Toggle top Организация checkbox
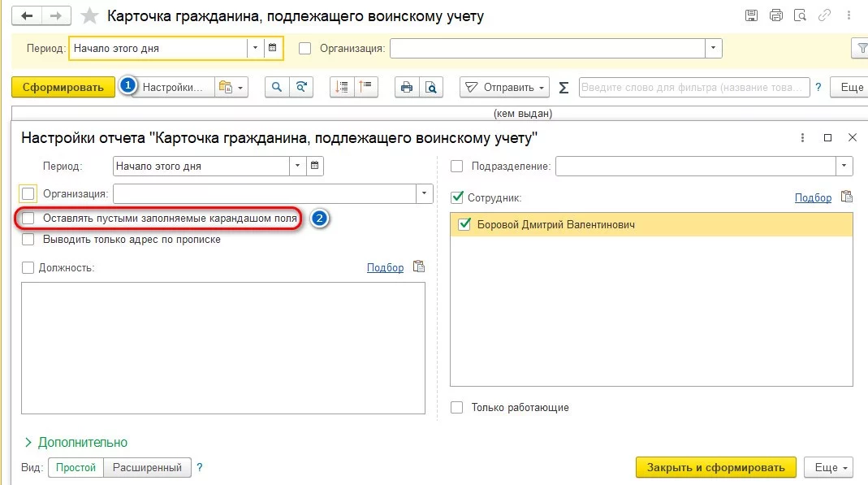This screenshot has width=868, height=485. point(305,49)
